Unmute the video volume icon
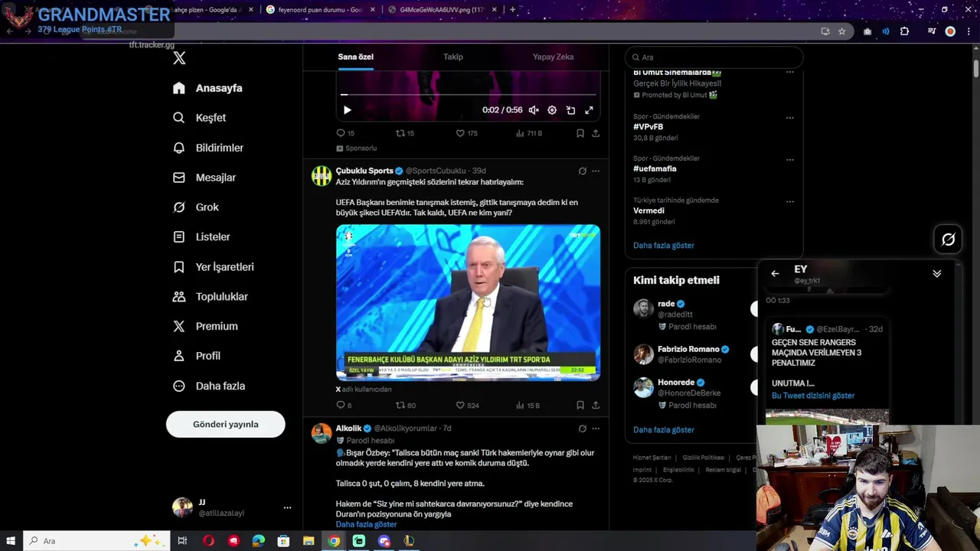The width and height of the screenshot is (980, 551). pos(534,110)
